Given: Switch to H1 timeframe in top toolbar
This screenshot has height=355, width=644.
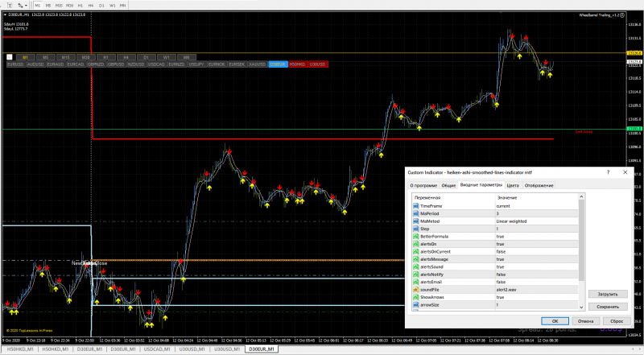Looking at the screenshot, I should [x=80, y=6].
